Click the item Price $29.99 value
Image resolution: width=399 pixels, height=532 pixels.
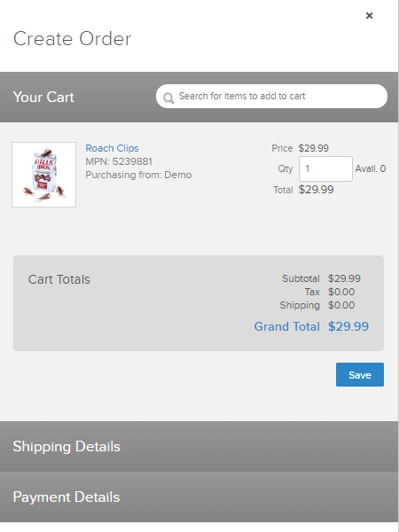[x=314, y=148]
